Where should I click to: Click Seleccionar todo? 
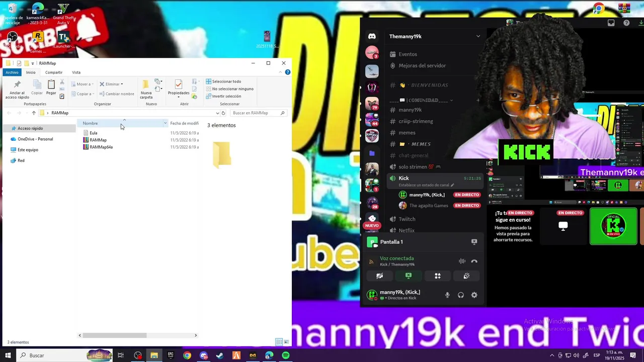coord(223,81)
